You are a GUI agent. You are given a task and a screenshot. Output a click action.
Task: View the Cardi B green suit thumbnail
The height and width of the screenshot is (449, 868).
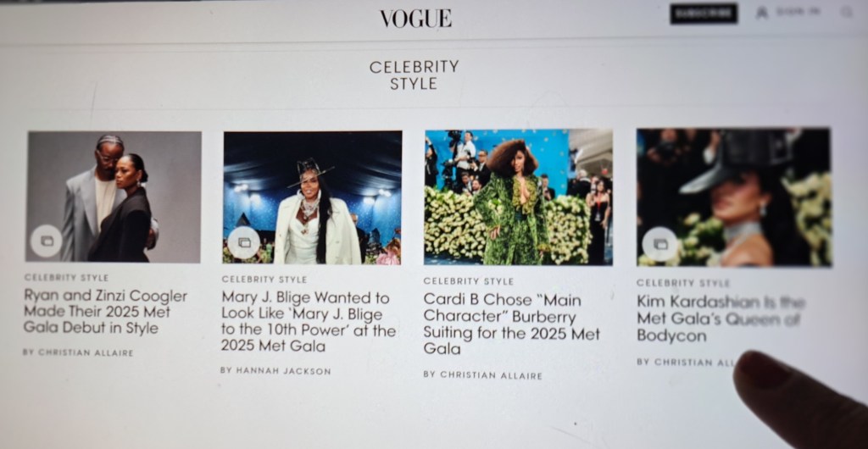click(518, 197)
